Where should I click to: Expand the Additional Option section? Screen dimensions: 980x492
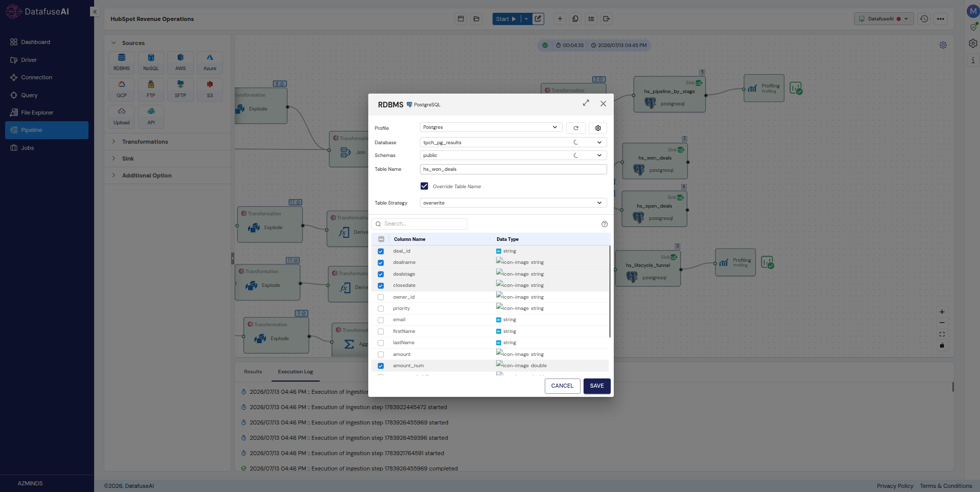168,175
